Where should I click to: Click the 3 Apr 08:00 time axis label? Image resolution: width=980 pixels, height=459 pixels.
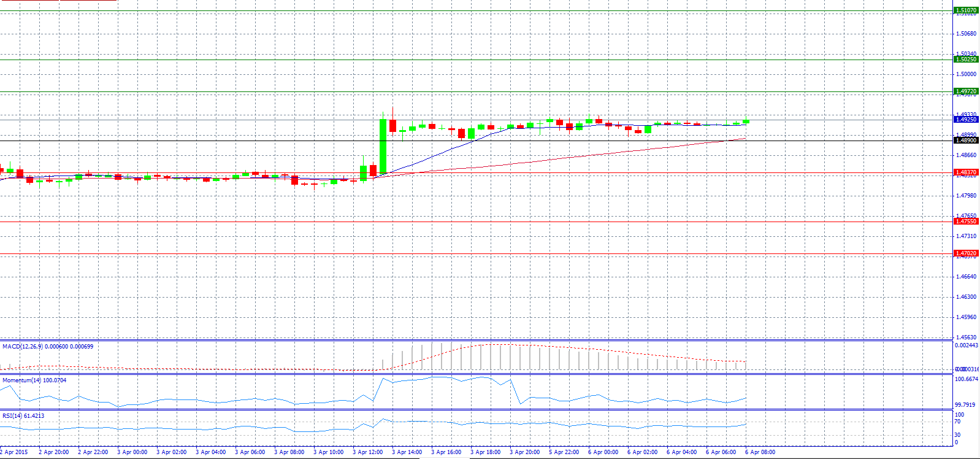tap(289, 452)
